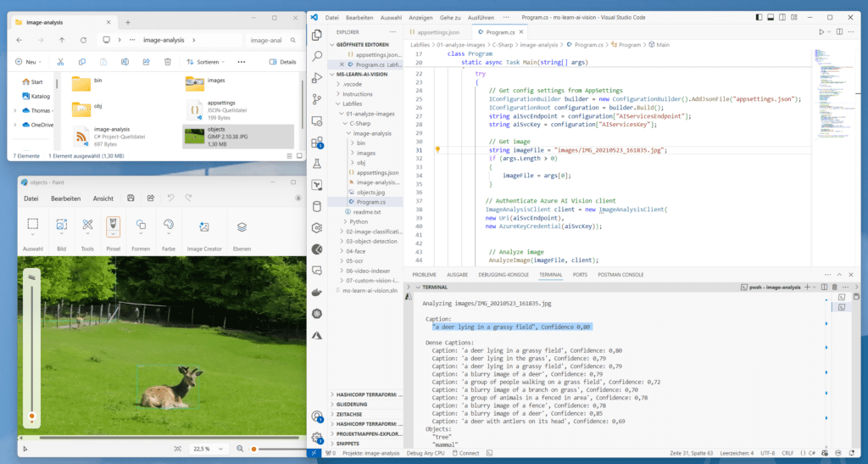Toggle the bottom panel in VS Code title bar
This screenshot has height=464, width=868.
770,18
